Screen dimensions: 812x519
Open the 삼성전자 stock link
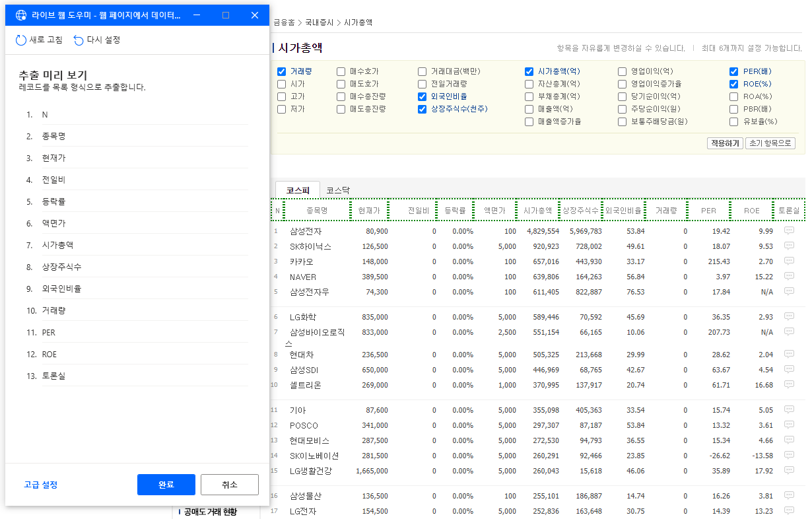306,231
